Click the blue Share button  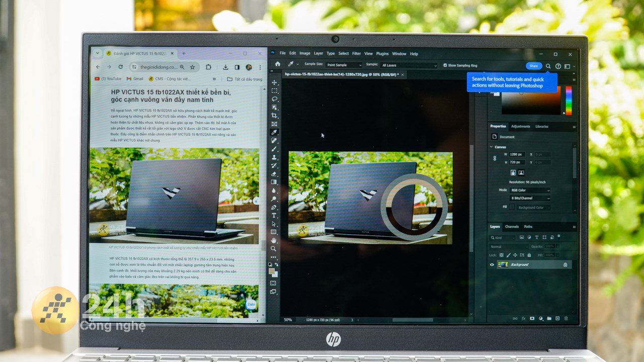[x=534, y=66]
